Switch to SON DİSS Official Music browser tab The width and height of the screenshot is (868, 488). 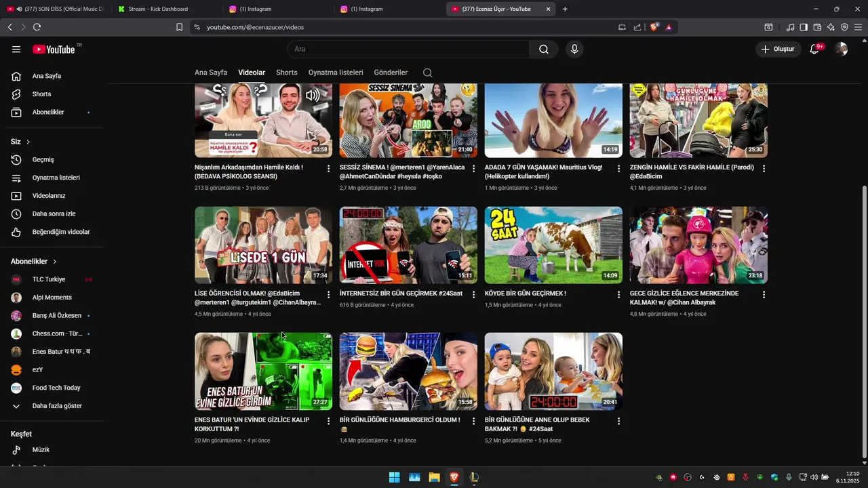[56, 9]
